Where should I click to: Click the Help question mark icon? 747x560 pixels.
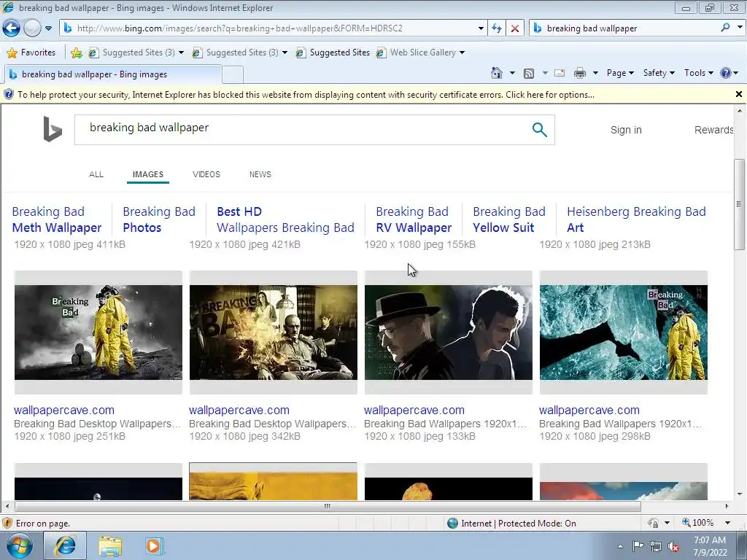tap(726, 73)
